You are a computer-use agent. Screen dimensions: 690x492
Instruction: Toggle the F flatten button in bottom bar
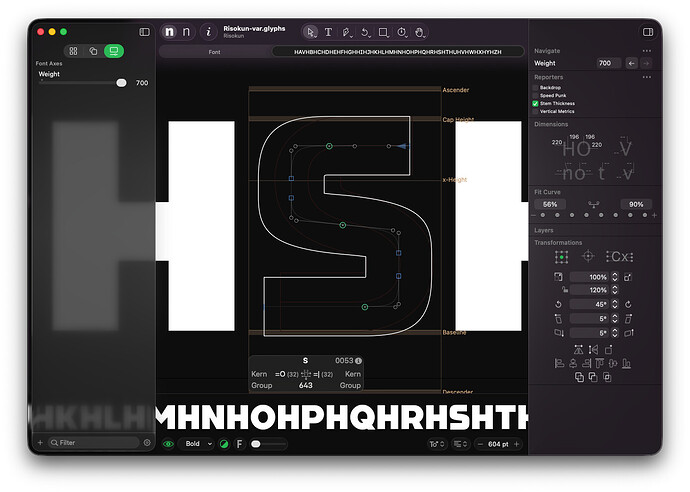point(239,444)
